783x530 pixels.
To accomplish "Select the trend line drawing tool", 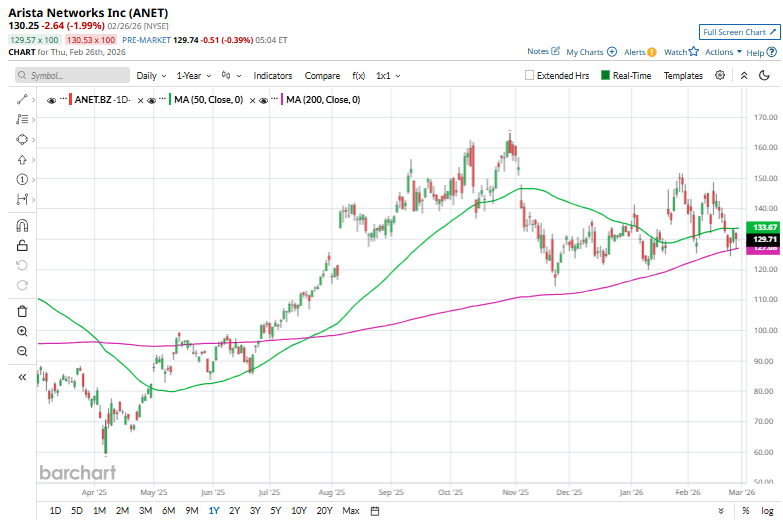I will coord(21,99).
